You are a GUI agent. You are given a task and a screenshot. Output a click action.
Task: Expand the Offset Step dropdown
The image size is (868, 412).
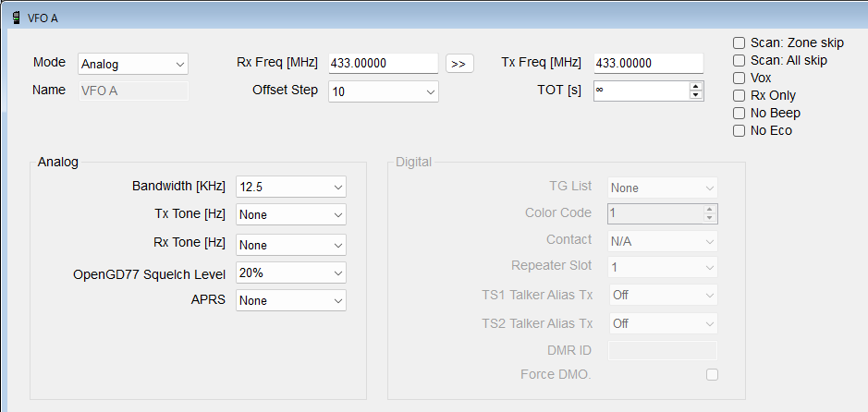[x=383, y=91]
